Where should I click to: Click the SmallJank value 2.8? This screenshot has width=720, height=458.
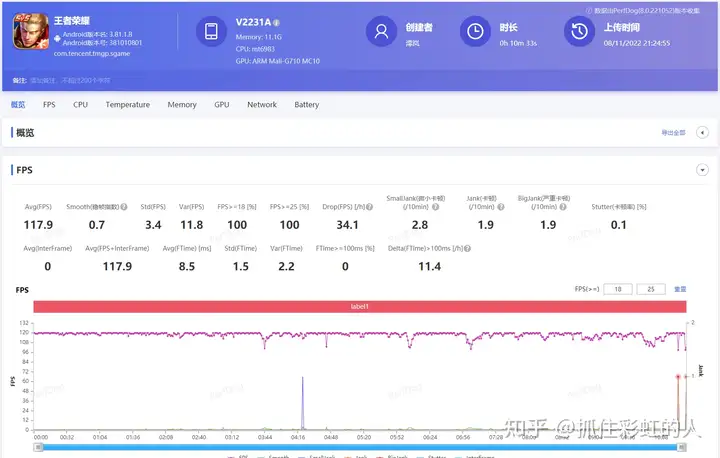coord(420,225)
